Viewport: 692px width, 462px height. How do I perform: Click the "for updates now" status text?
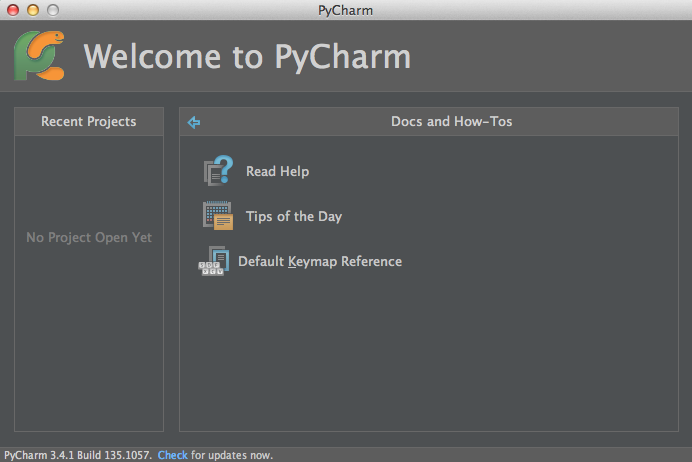(x=231, y=455)
